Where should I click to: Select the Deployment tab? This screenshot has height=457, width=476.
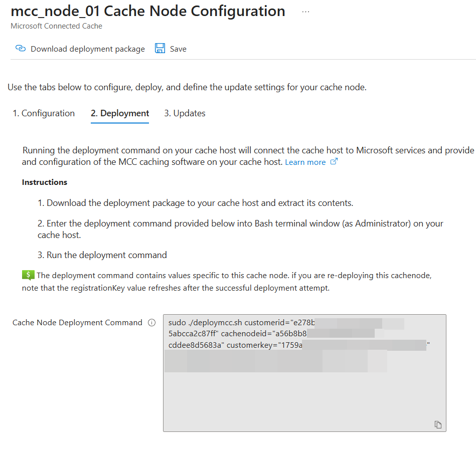119,113
